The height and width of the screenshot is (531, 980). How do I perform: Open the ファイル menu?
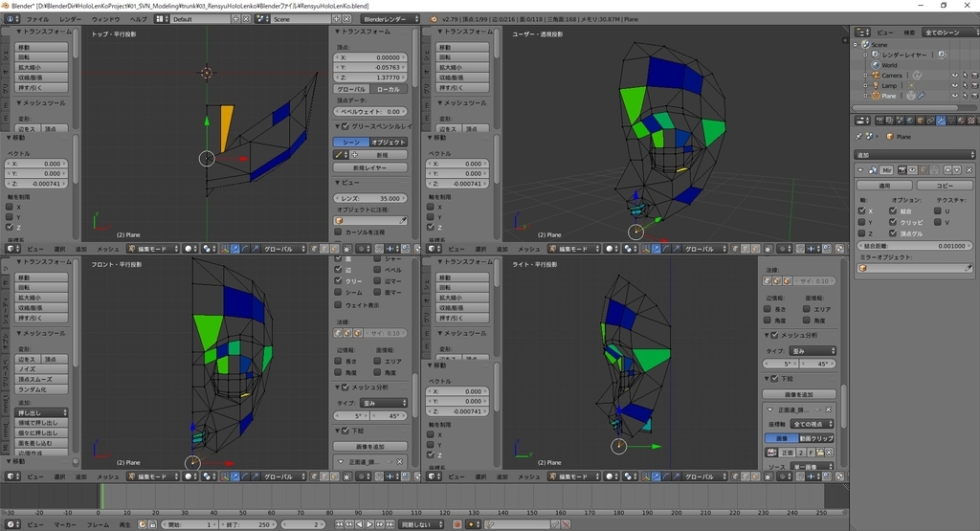[37, 19]
